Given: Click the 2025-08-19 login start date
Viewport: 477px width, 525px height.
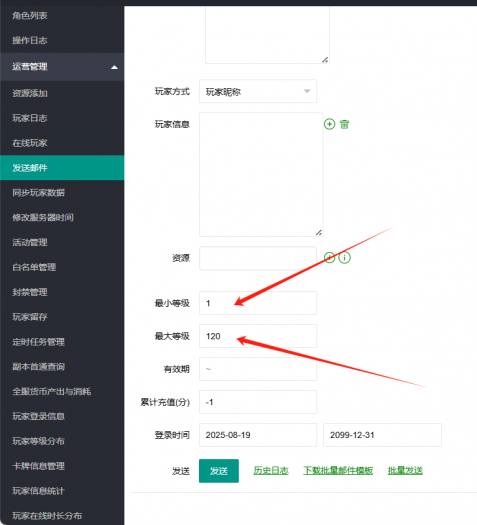Looking at the screenshot, I should click(258, 435).
